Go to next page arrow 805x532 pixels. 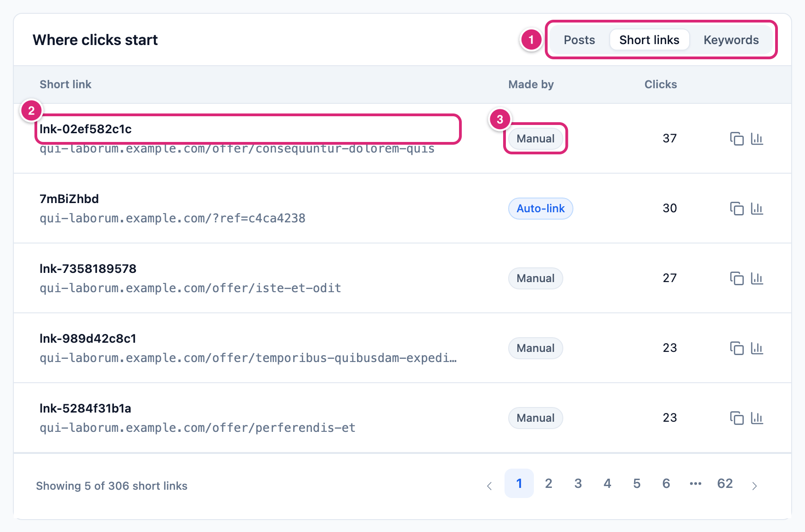pos(754,486)
